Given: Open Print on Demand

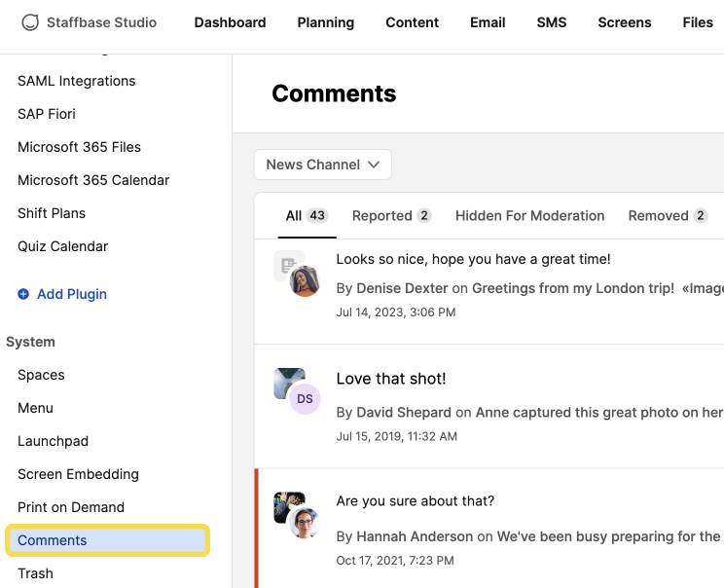Looking at the screenshot, I should 71,507.
